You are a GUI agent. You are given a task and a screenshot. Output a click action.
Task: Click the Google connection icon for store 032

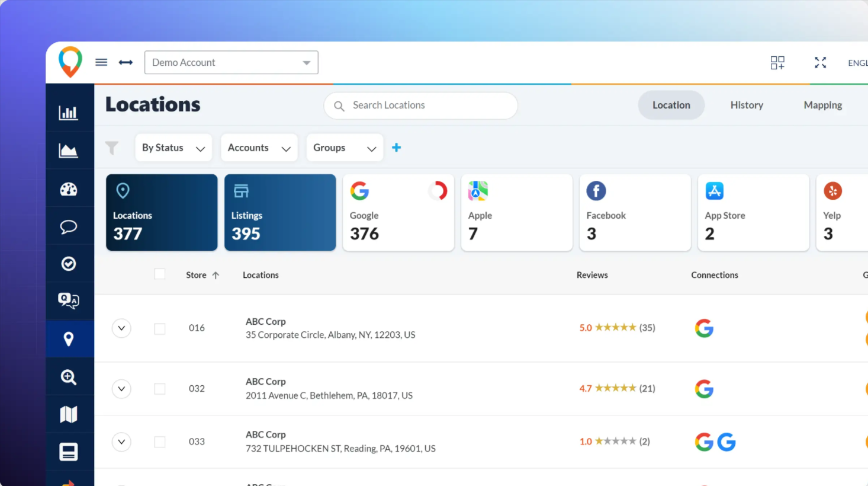click(704, 389)
